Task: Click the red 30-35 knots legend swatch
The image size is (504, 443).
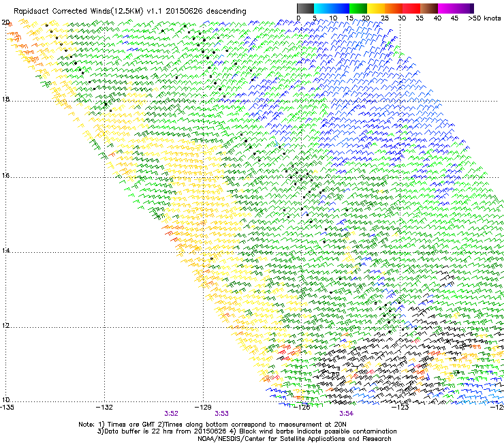Action: [411, 8]
